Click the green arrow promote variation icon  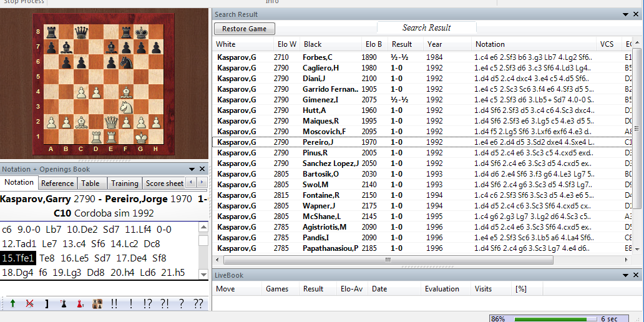[x=12, y=304]
